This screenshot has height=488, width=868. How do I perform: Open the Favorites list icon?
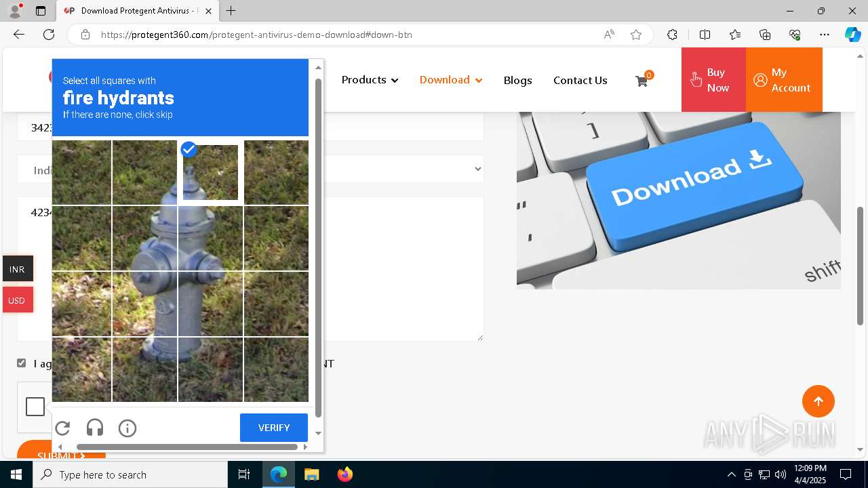[x=735, y=35]
